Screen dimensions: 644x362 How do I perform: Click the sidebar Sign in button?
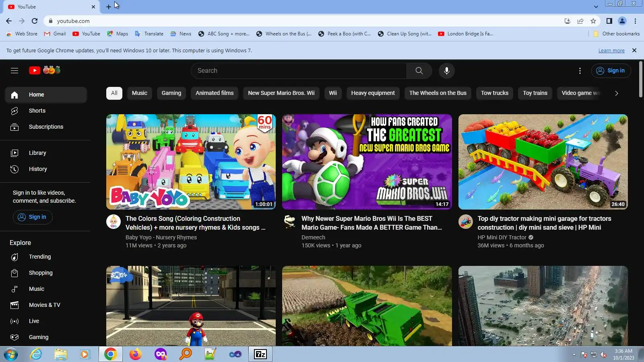click(x=33, y=217)
